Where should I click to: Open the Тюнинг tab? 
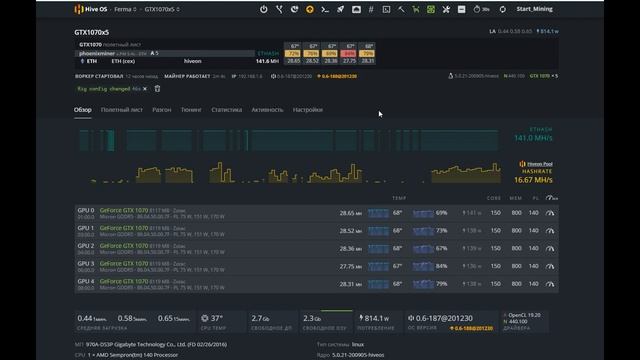coord(191,109)
